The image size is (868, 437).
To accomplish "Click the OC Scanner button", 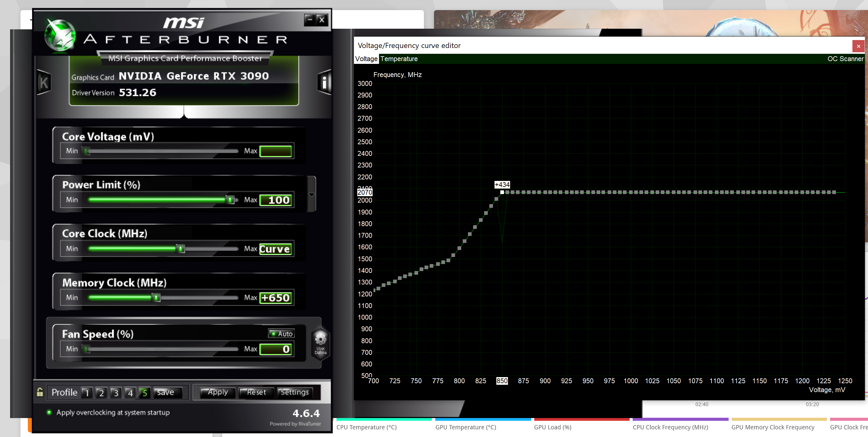I will coord(845,59).
